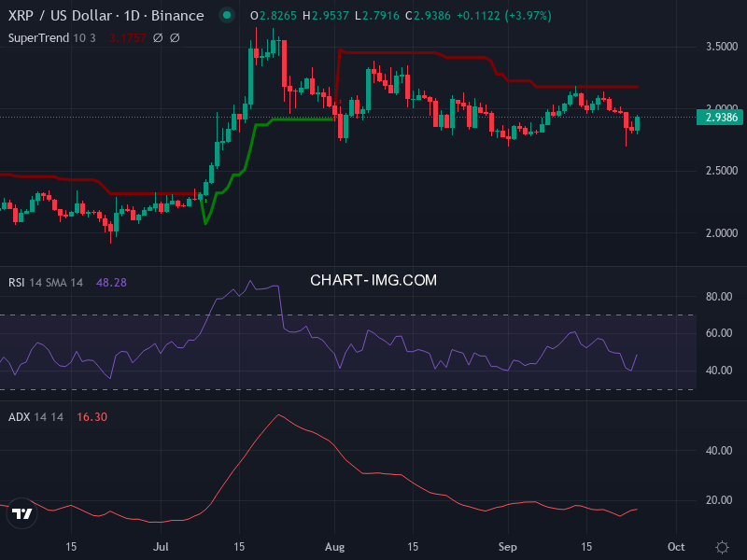Click the first ∅ symbol beside SuperTrend

click(157, 38)
